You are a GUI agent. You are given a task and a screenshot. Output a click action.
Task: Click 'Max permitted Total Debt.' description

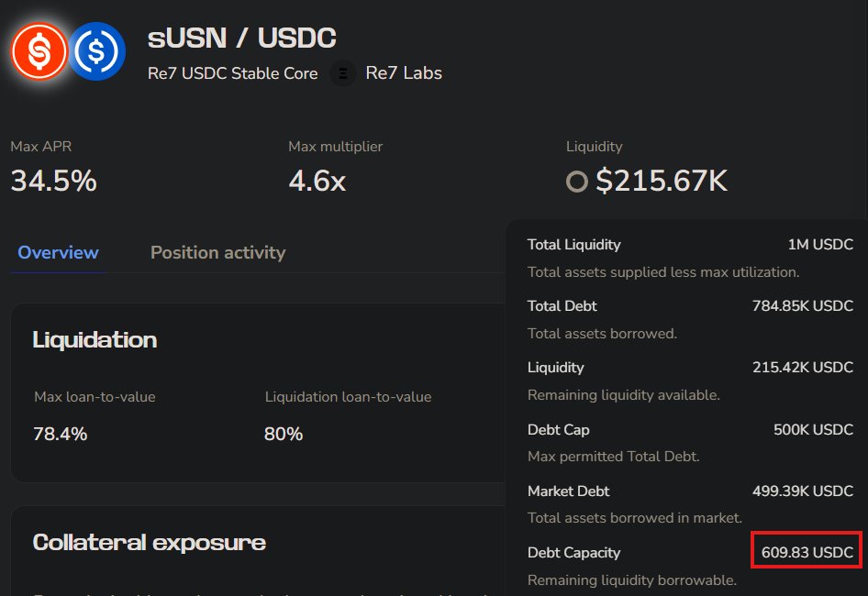pos(613,457)
